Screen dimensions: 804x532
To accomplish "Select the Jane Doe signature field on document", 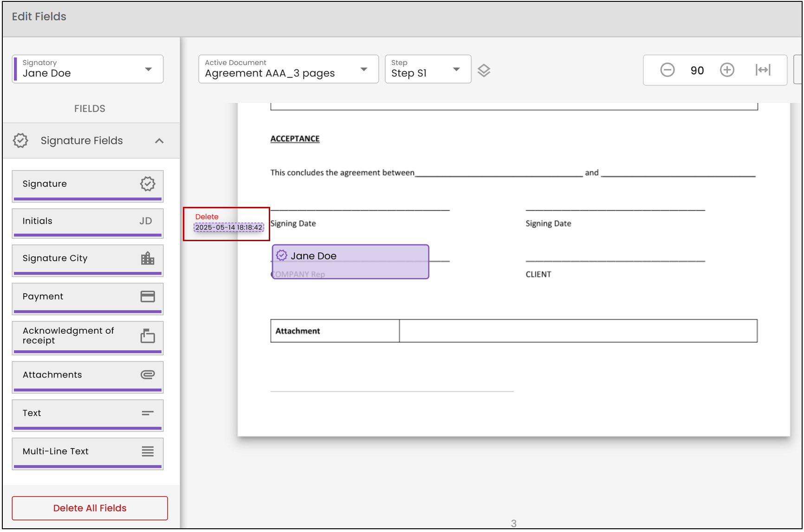I will (350, 262).
